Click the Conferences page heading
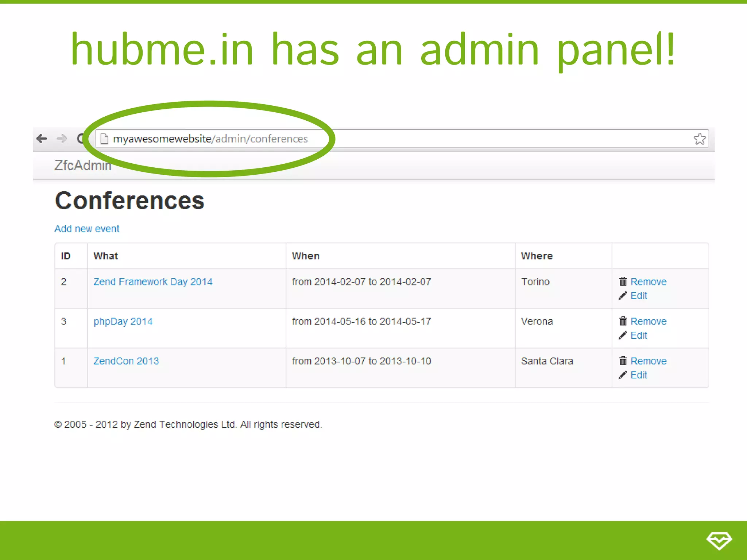The width and height of the screenshot is (747, 560). tap(129, 201)
